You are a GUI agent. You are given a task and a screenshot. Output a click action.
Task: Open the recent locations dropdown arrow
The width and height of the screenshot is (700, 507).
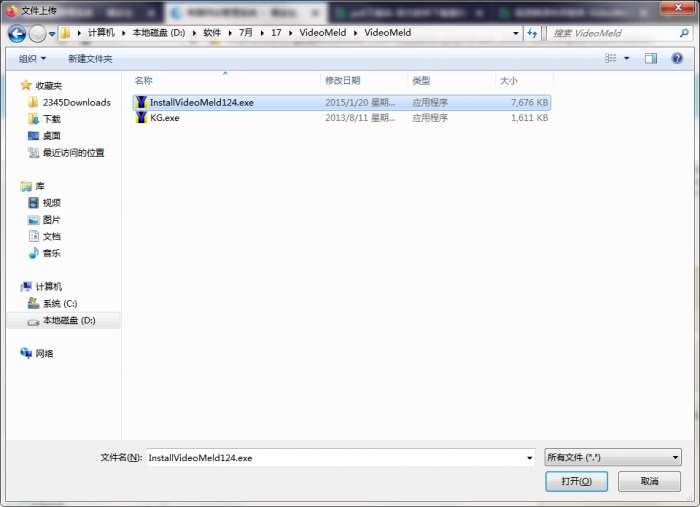coord(52,34)
